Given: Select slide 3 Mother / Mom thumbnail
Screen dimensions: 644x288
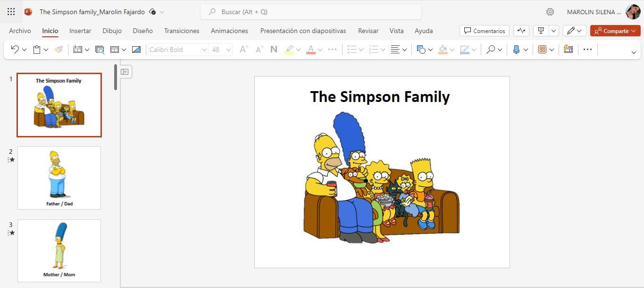Looking at the screenshot, I should point(59,251).
